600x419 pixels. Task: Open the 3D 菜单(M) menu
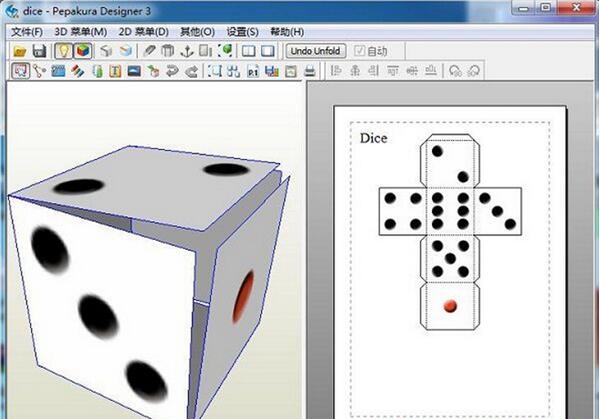tap(80, 31)
